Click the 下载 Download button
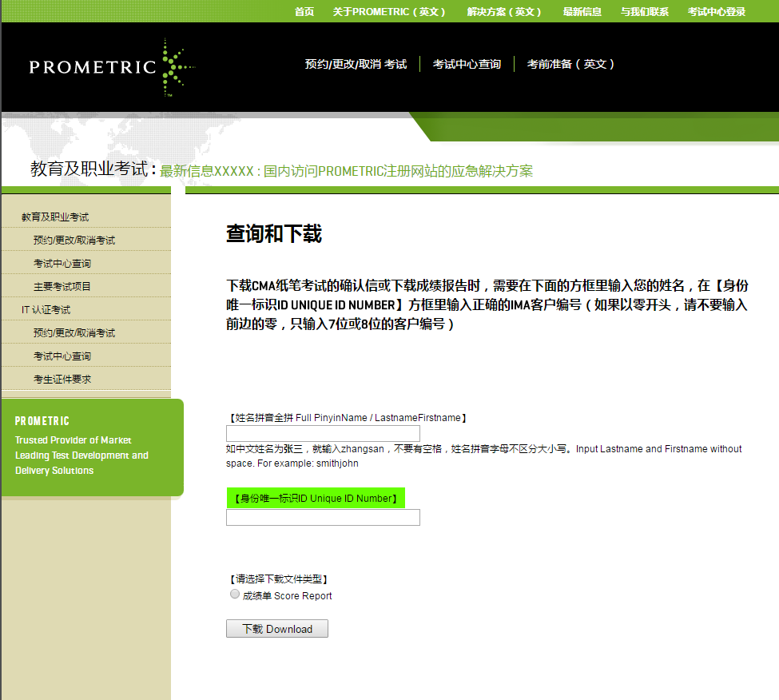The height and width of the screenshot is (700, 779). (x=276, y=629)
